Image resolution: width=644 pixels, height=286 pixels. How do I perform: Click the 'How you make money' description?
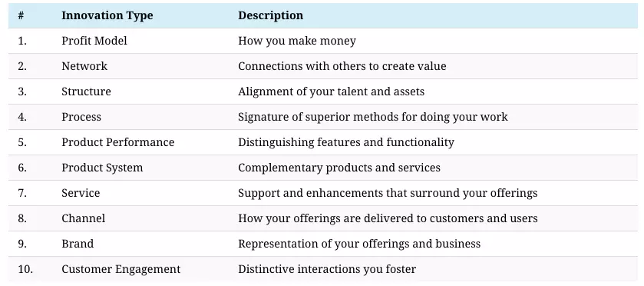pyautogui.click(x=297, y=42)
